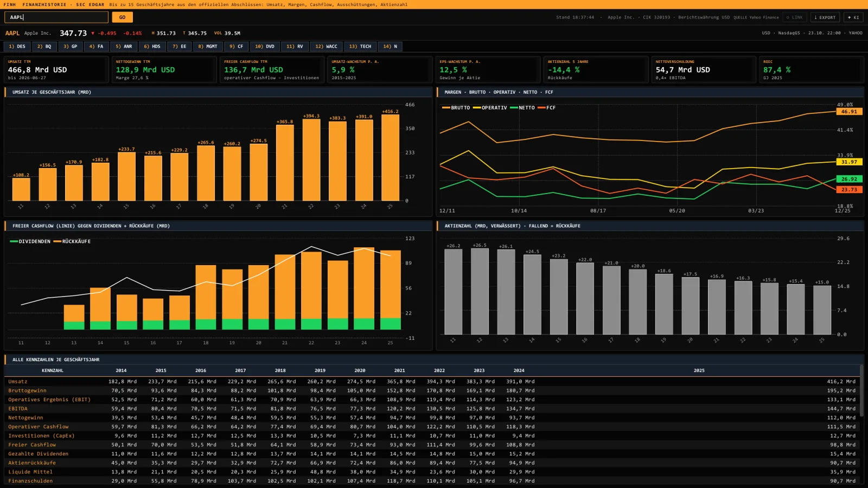Image resolution: width=868 pixels, height=488 pixels.
Task: Switch to the 14) N tab
Action: [390, 47]
